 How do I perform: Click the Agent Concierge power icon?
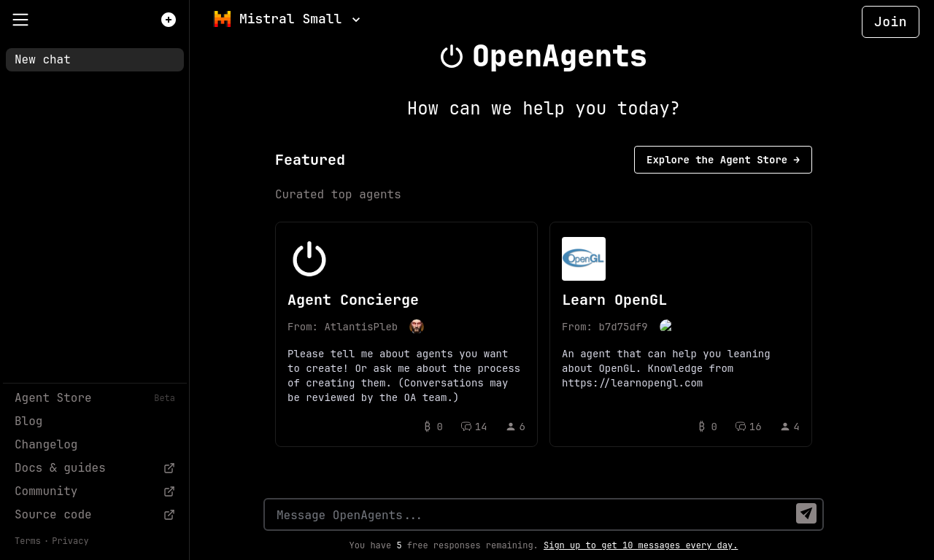pos(308,258)
